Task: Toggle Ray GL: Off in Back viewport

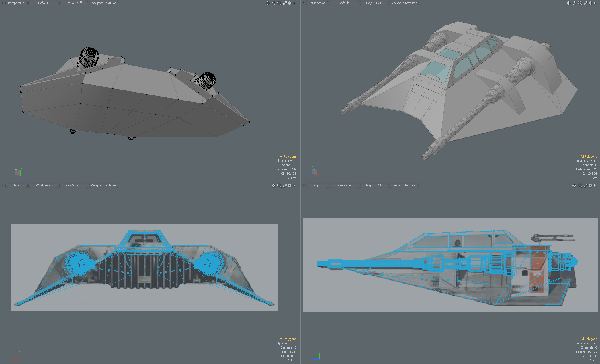Action: (73, 186)
